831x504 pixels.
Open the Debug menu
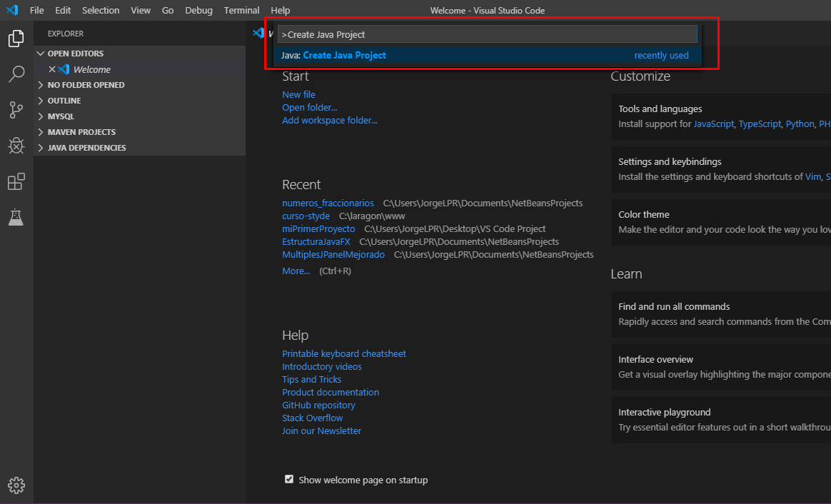coord(198,10)
